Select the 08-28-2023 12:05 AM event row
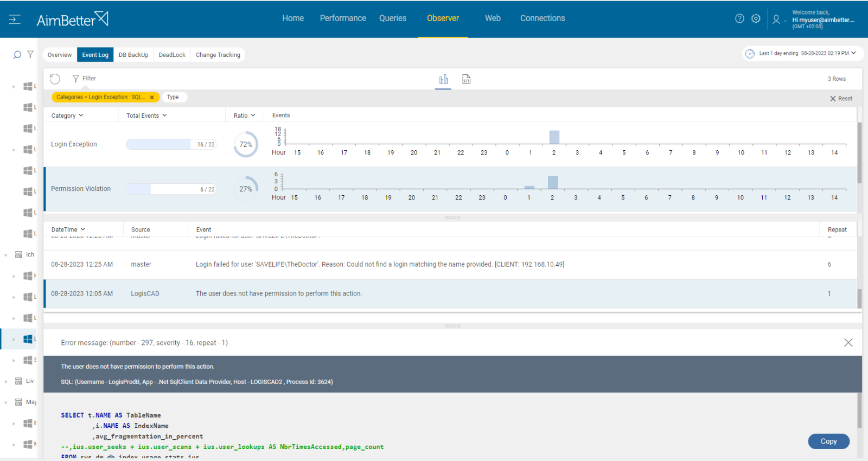Viewport: 868px width, 461px height. tap(450, 294)
